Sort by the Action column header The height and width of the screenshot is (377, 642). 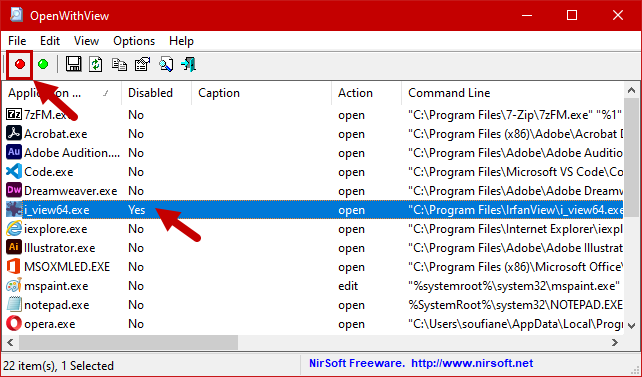click(366, 93)
